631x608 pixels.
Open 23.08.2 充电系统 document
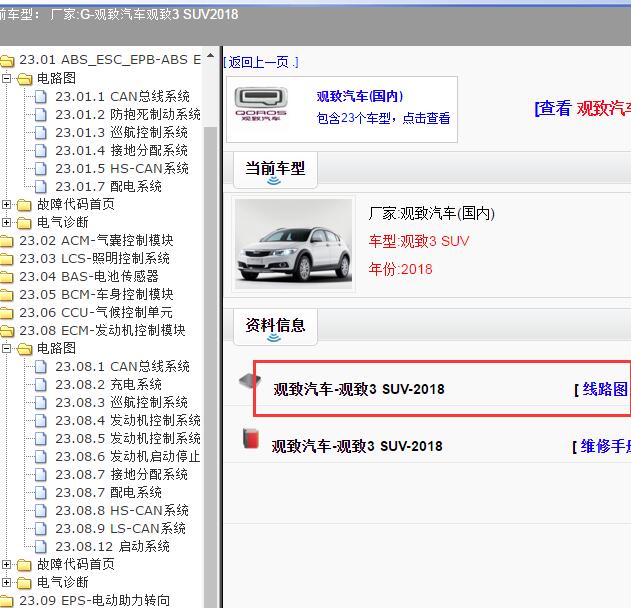(108, 385)
